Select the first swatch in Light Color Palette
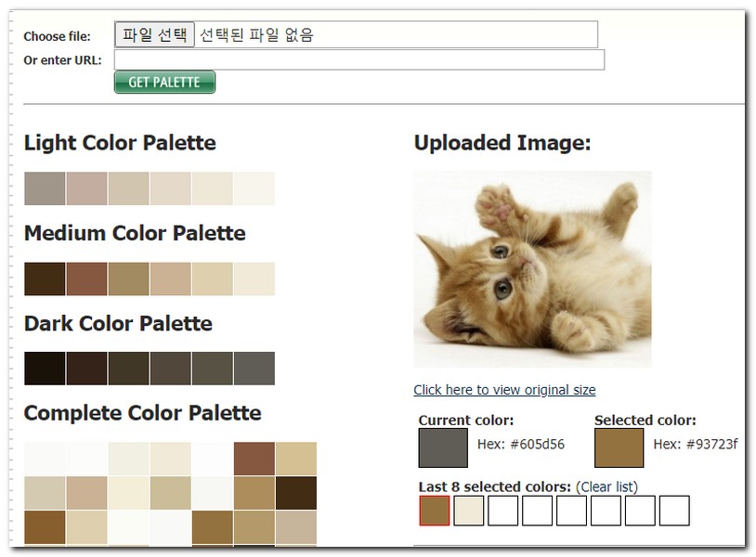 42,188
